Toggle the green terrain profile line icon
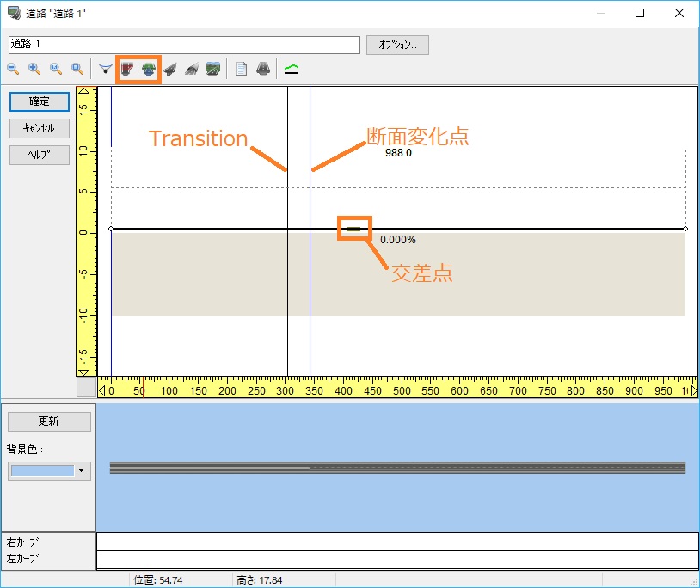700x588 pixels. coord(292,69)
